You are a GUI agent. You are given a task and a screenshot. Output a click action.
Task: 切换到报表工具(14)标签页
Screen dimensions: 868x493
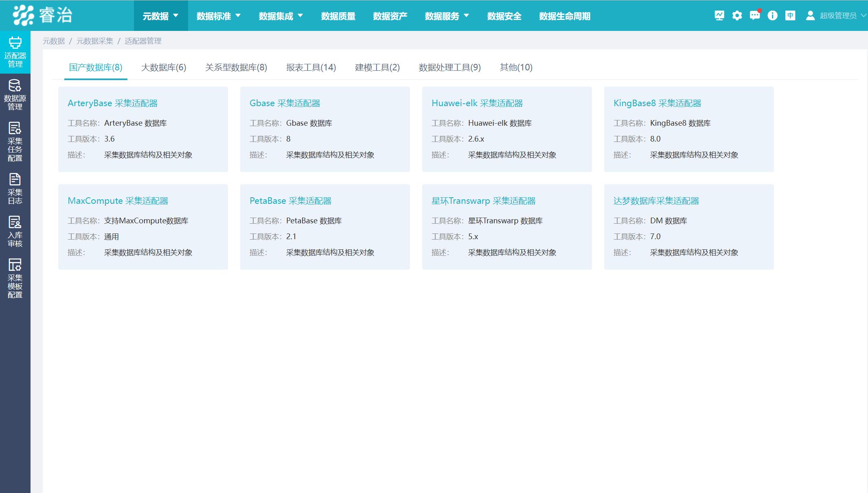tap(311, 68)
